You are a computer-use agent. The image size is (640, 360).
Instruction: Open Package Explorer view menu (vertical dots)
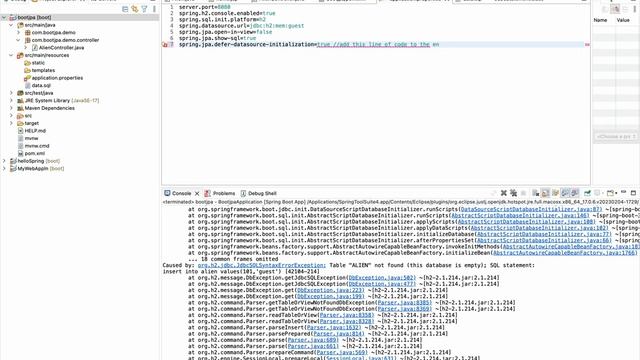pyautogui.click(x=154, y=9)
